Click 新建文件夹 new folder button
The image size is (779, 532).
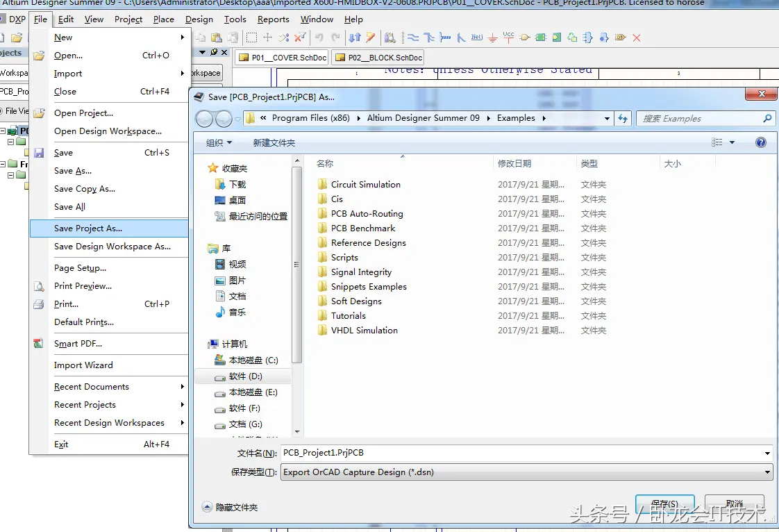point(274,142)
